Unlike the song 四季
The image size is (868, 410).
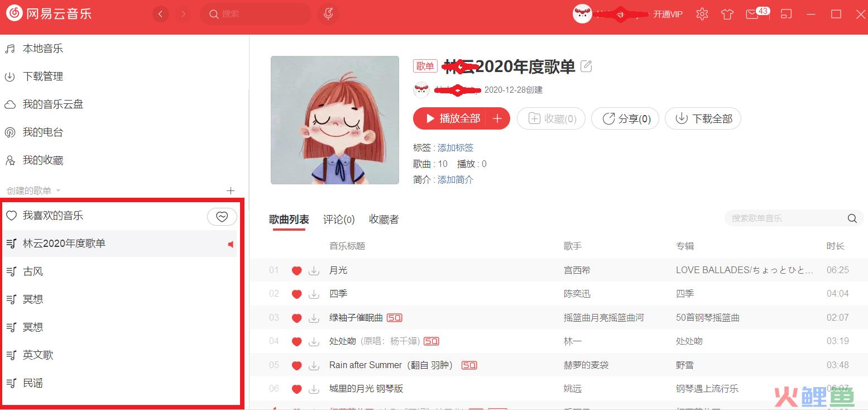pos(296,294)
